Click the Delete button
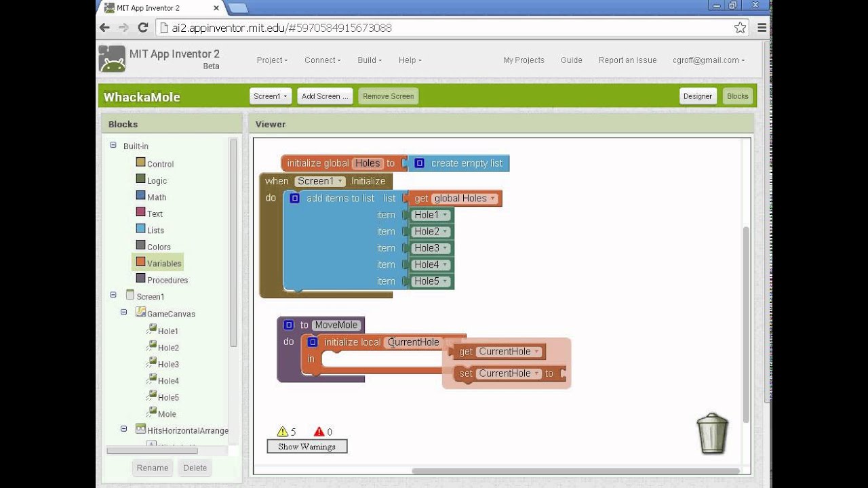The image size is (868, 488). pos(195,468)
